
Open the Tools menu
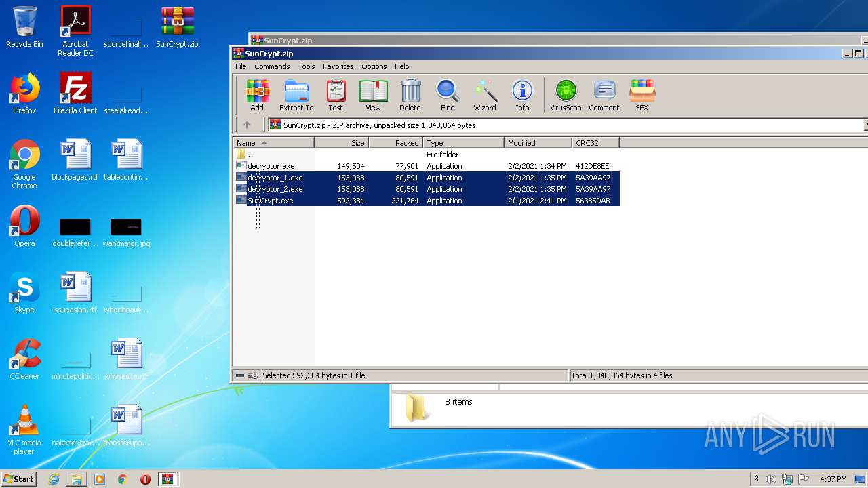point(307,66)
